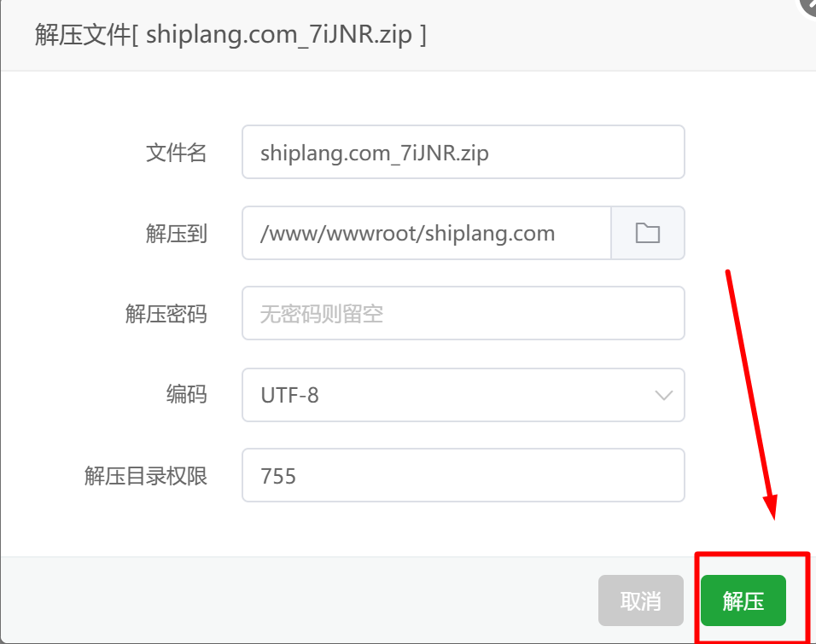The height and width of the screenshot is (644, 816).
Task: Click the 编码 label
Action: click(186, 394)
